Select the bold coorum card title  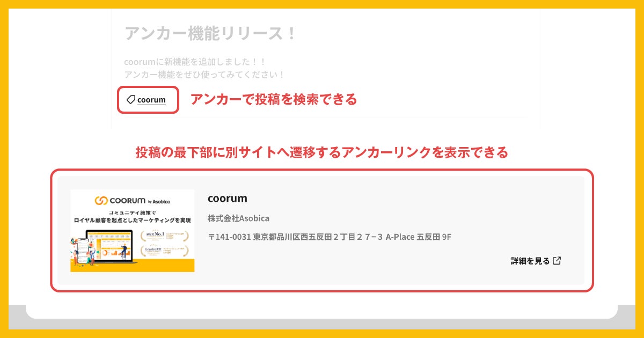228,198
